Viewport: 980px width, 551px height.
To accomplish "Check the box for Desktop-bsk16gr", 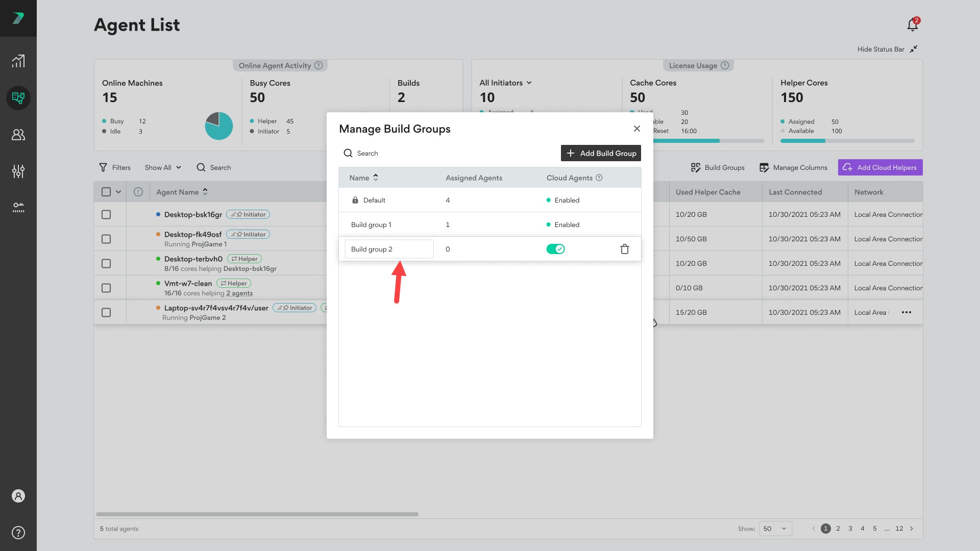I will 106,215.
